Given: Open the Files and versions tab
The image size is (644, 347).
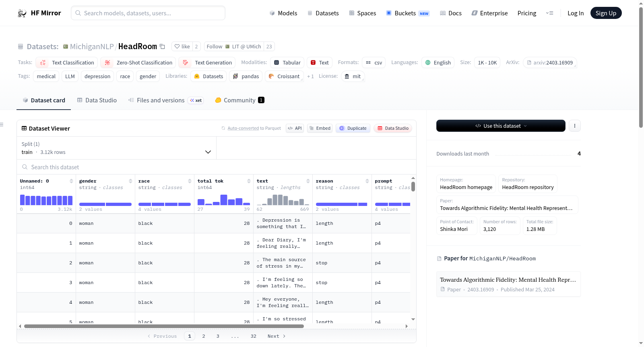Looking at the screenshot, I should click(166, 100).
